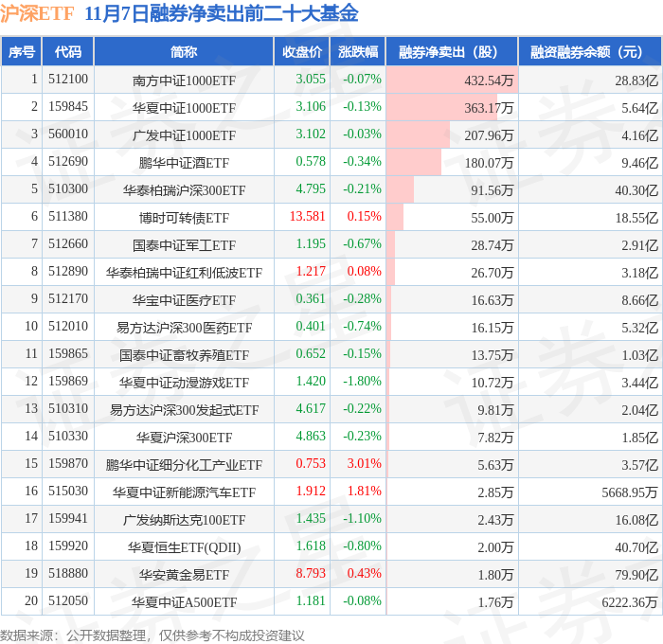Click the 363.17万 net sell value
The height and width of the screenshot is (644, 663).
click(489, 108)
